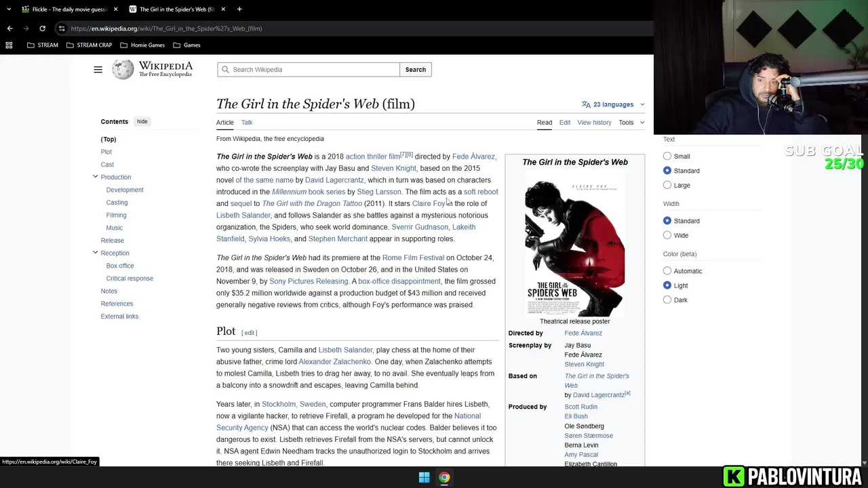The width and height of the screenshot is (868, 488).
Task: Jump to Box office in contents
Action: [120, 266]
